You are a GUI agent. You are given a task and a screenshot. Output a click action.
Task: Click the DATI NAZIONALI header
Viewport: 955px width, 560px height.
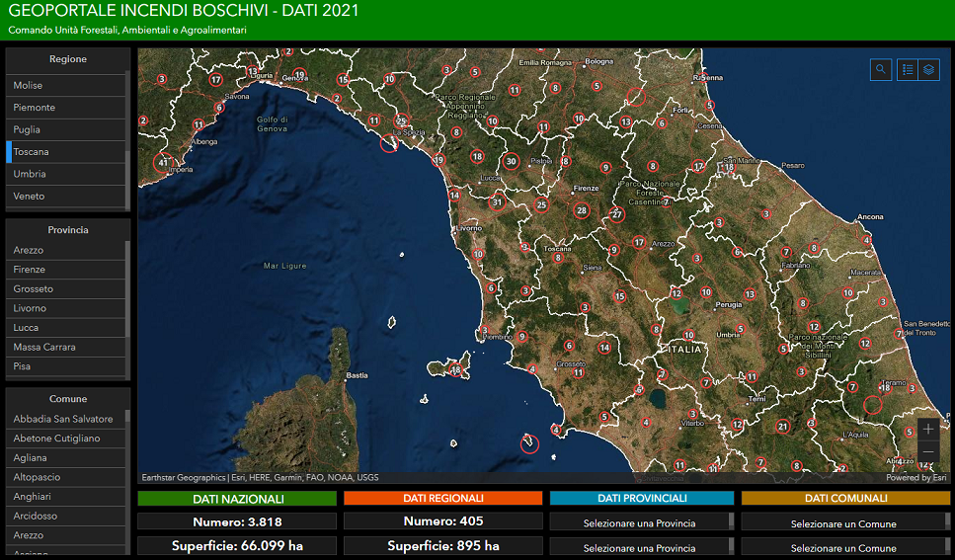point(237,499)
